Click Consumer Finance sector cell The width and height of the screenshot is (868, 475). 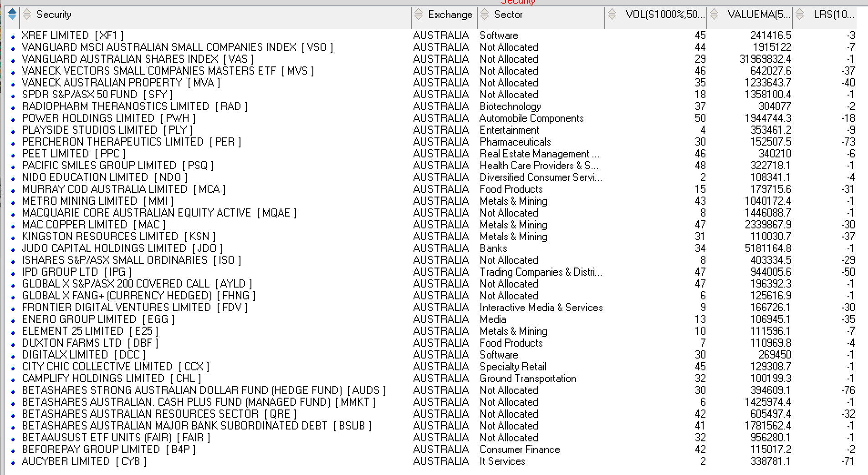[520, 450]
